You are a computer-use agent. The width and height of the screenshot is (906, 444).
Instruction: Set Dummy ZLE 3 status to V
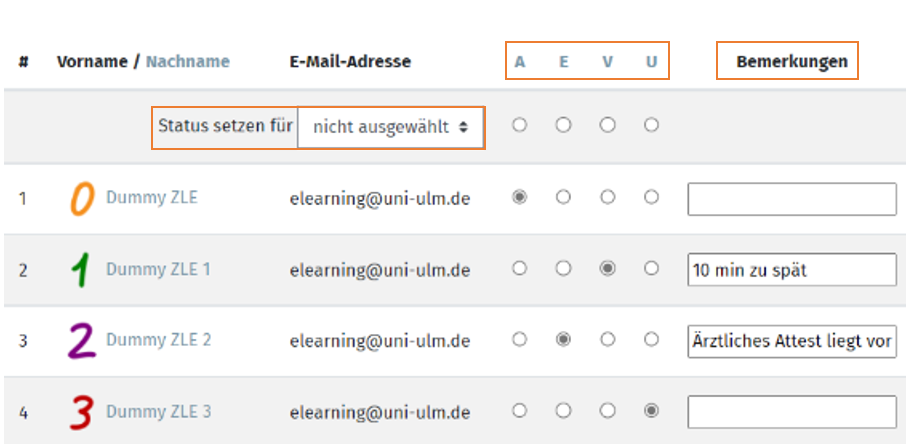[607, 411]
